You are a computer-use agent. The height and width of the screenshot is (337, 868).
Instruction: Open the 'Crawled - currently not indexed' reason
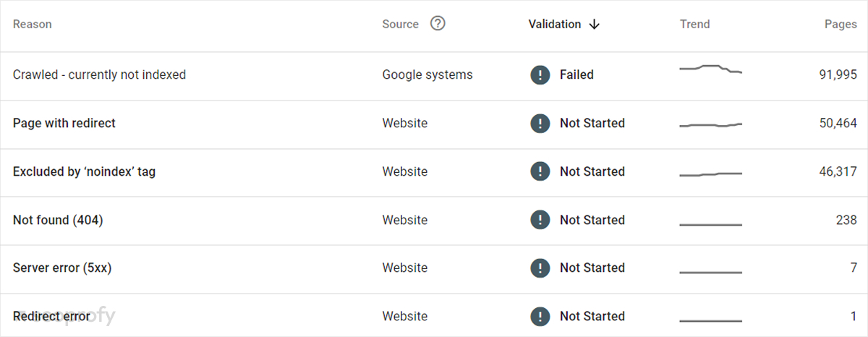click(99, 74)
